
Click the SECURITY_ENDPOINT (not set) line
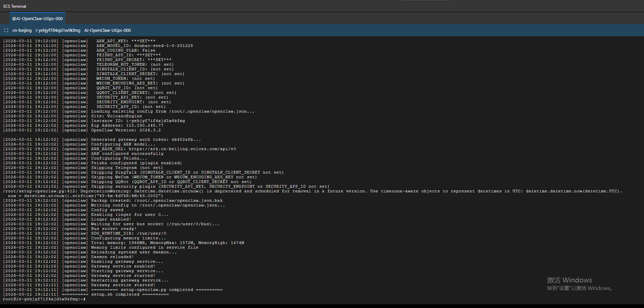(x=87, y=102)
